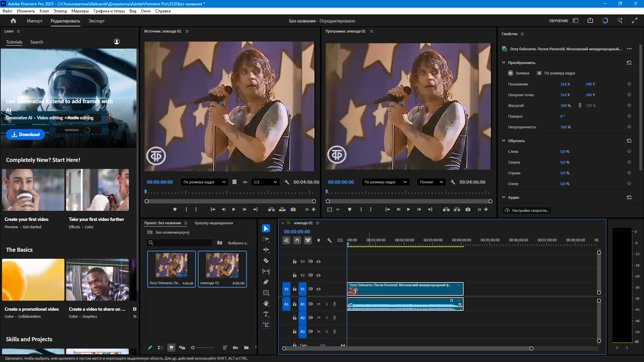
Task: Create new bin folder in Project panel
Action: click(x=246, y=348)
